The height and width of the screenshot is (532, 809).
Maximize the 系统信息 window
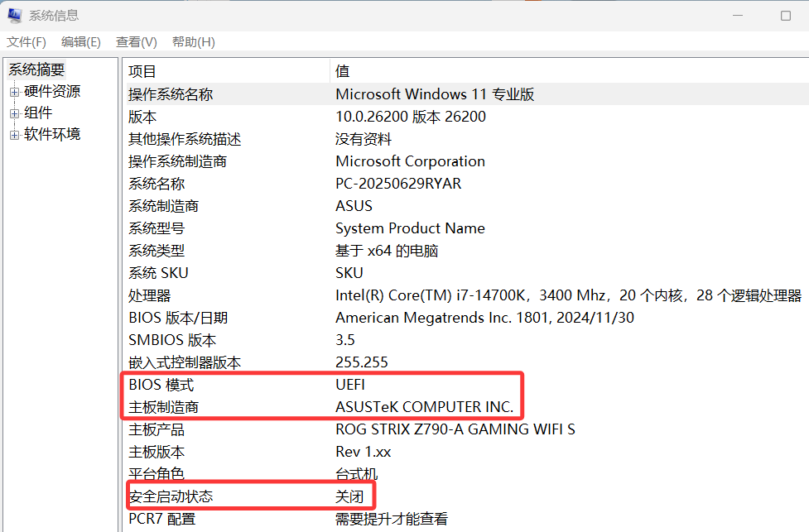click(785, 16)
